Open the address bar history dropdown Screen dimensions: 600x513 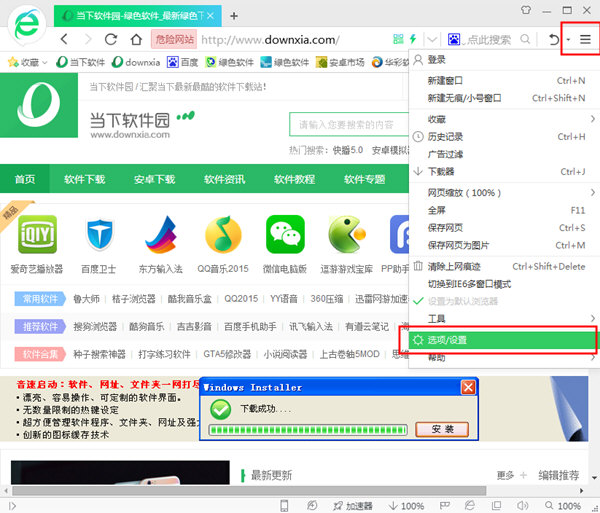[432, 39]
